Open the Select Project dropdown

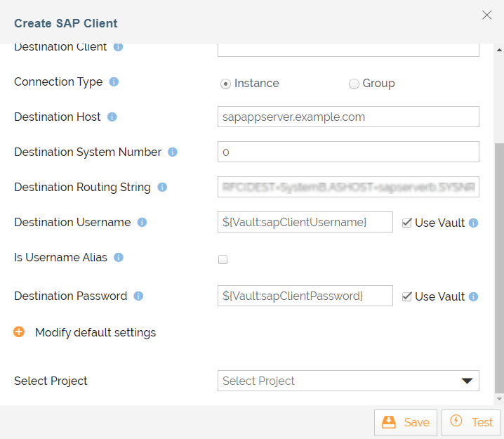pyautogui.click(x=348, y=381)
